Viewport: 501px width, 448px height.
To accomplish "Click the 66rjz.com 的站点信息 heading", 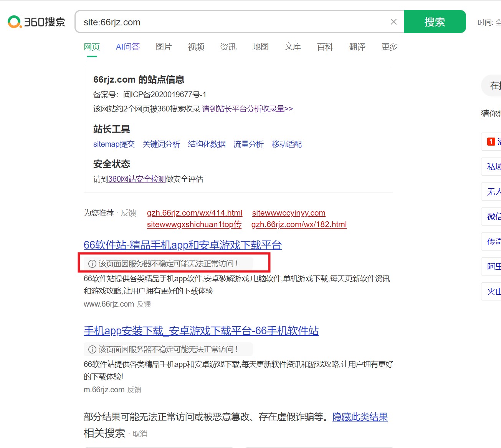I will click(x=139, y=80).
